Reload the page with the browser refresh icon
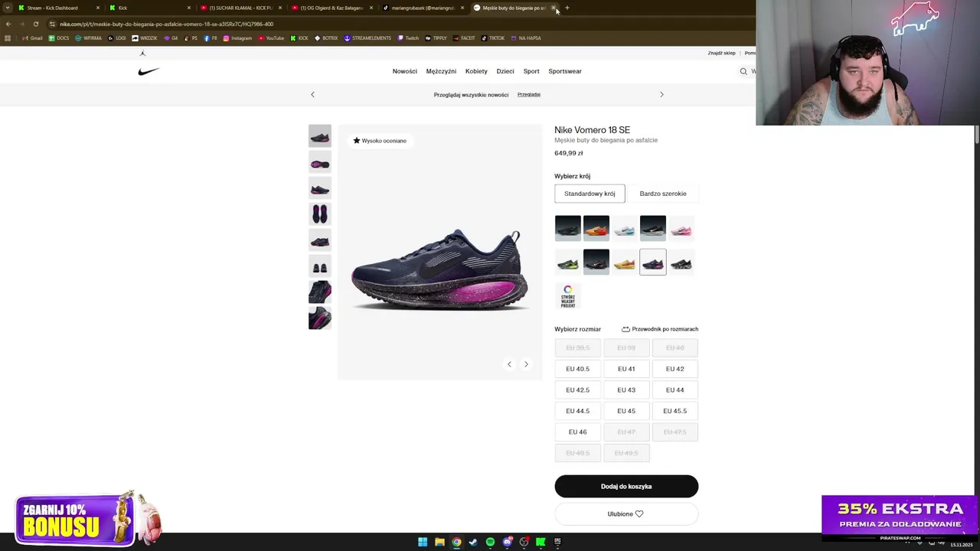This screenshot has height=551, width=980. point(35,24)
